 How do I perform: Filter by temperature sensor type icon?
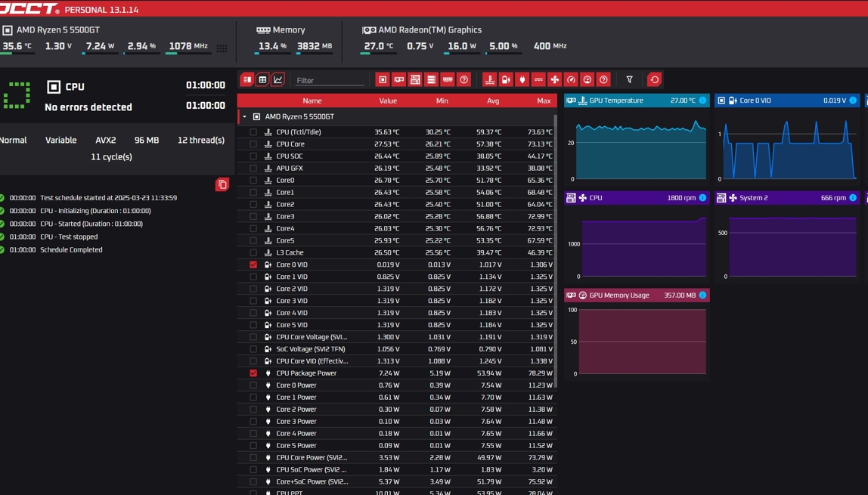click(489, 79)
